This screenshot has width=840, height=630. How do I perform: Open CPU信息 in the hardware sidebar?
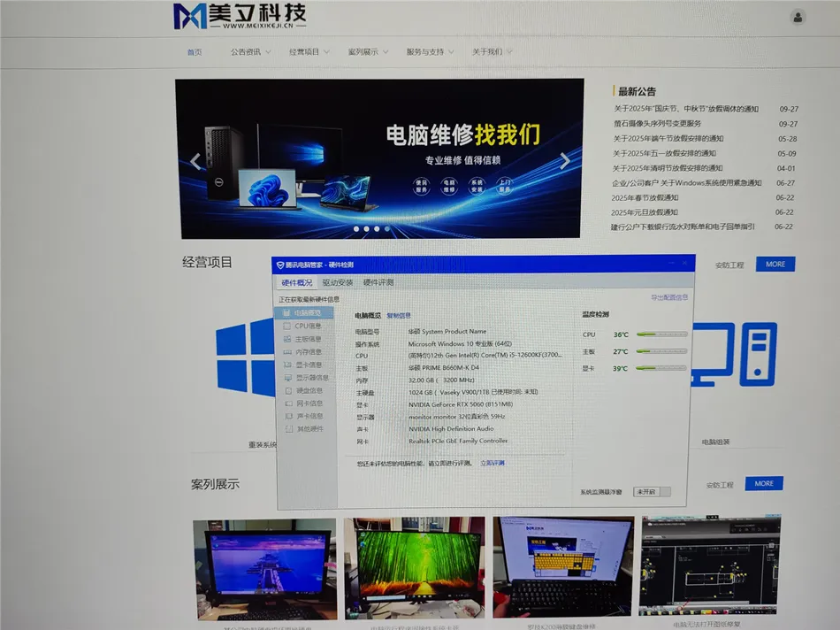[307, 326]
